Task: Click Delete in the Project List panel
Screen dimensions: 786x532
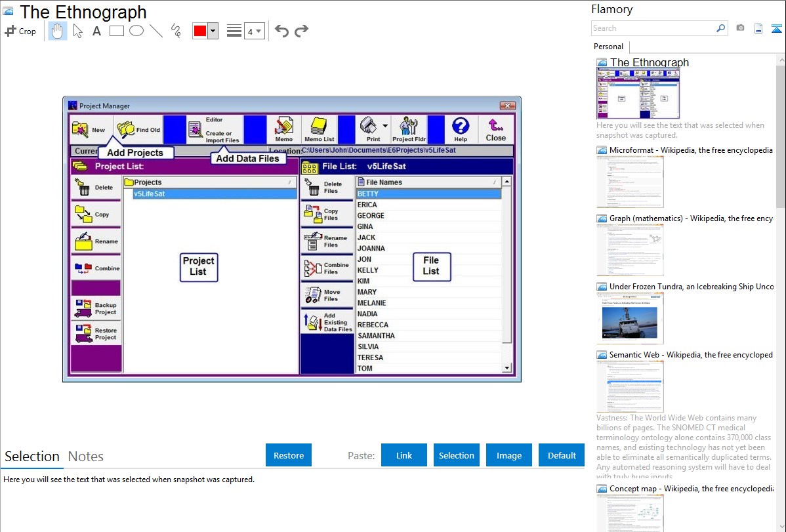Action: tap(96, 188)
